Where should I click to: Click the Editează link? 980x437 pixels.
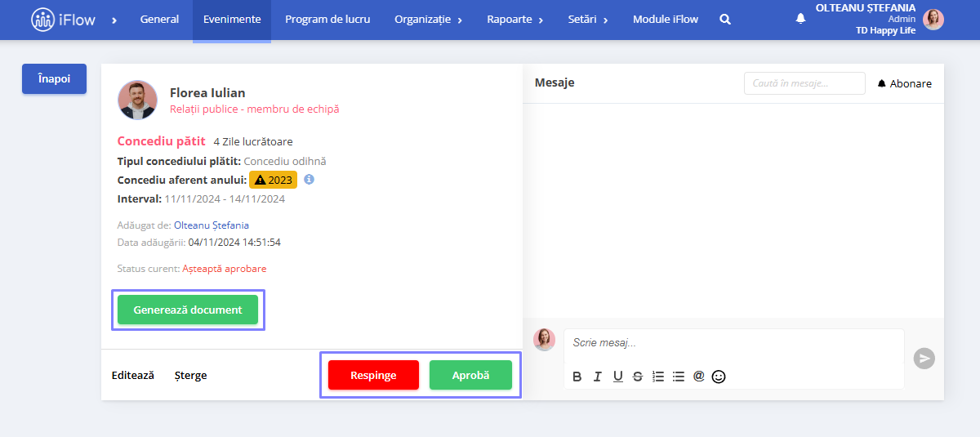click(133, 376)
